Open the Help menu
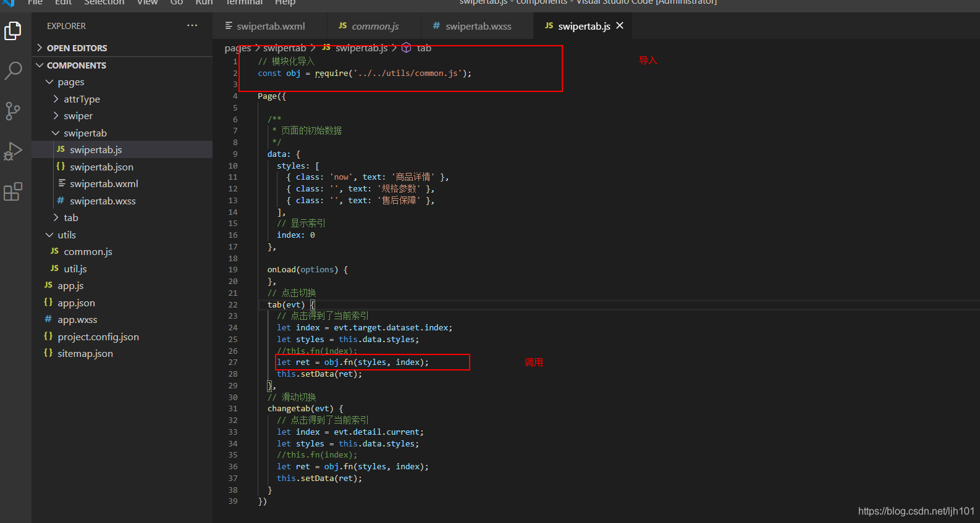Screen dimensions: 980x523 [x=285, y=2]
